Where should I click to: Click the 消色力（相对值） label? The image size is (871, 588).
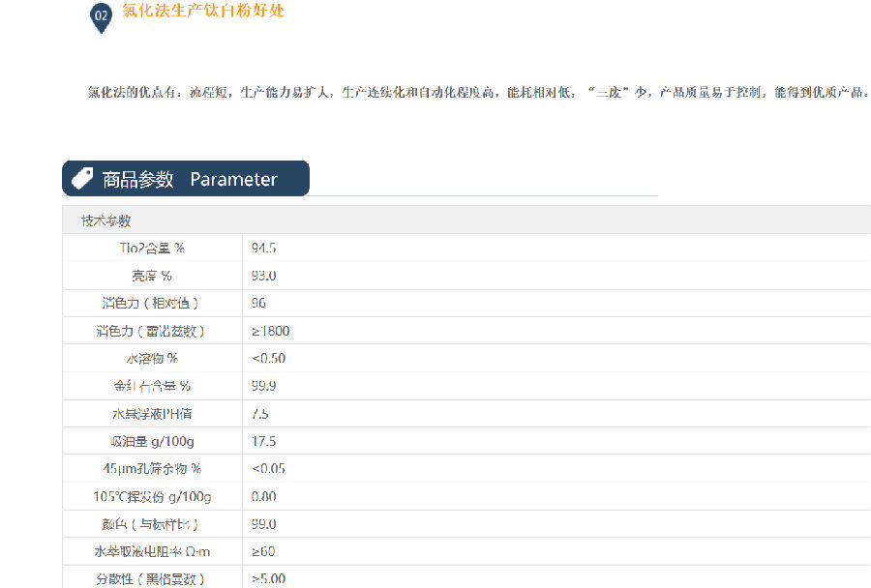[152, 304]
